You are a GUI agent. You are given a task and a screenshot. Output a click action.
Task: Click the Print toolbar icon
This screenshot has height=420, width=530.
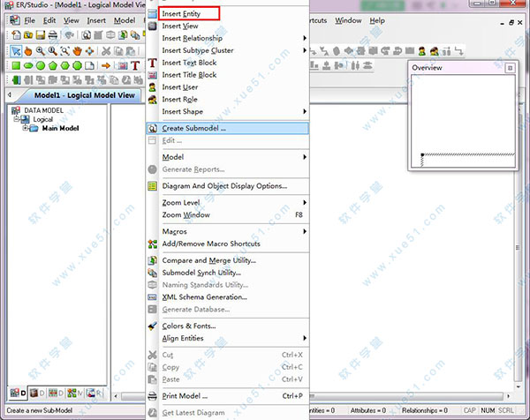(53, 35)
